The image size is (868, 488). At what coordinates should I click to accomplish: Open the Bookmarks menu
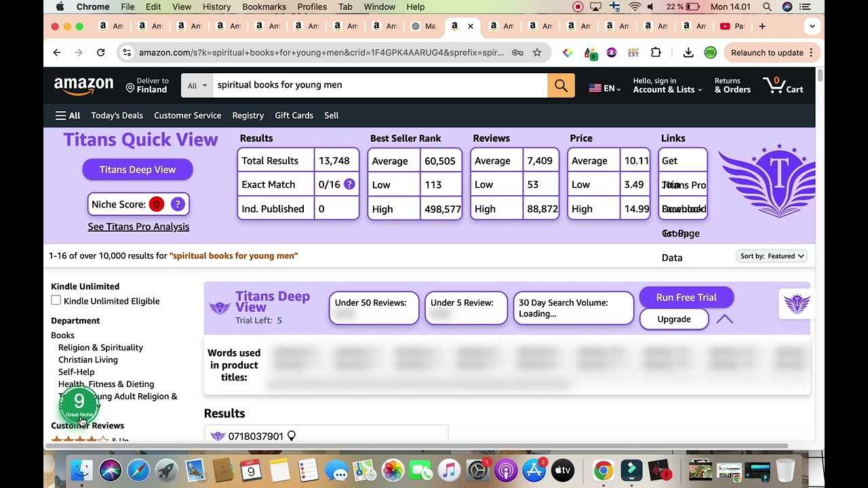point(264,7)
